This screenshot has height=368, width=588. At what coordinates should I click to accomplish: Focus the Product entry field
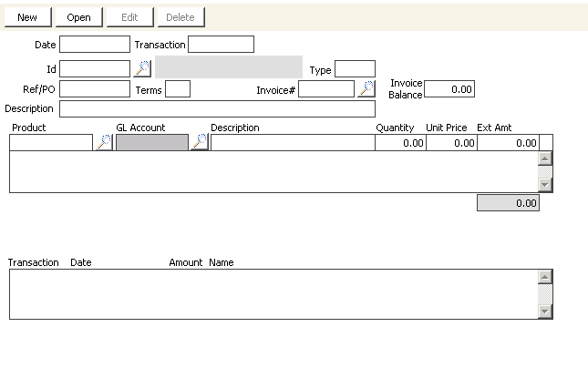pos(51,143)
